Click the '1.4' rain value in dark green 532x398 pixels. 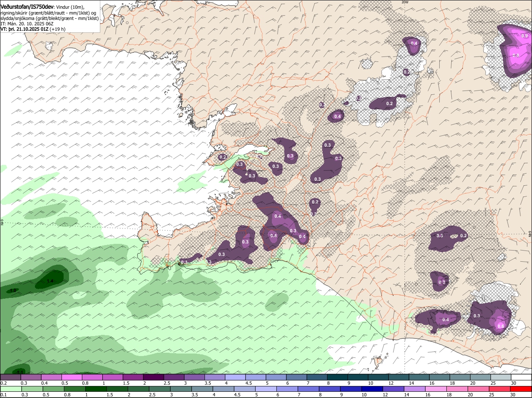50,281
